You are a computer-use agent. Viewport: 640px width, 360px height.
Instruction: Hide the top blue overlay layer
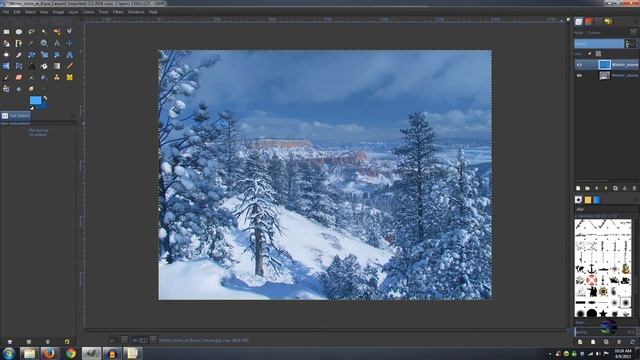click(x=579, y=64)
